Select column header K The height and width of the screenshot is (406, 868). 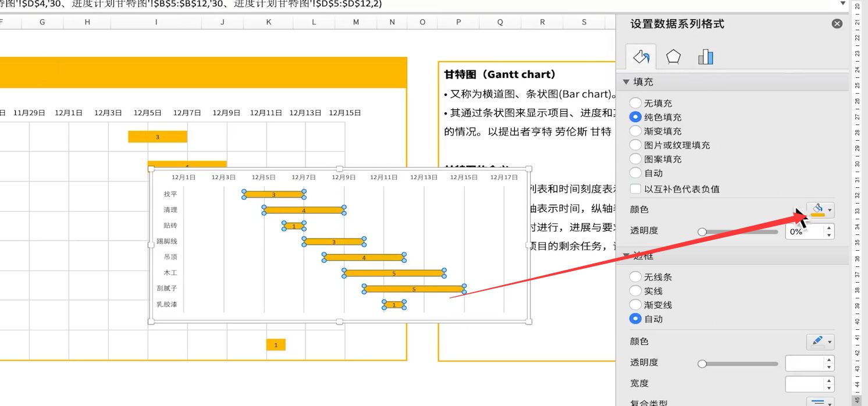pyautogui.click(x=268, y=22)
